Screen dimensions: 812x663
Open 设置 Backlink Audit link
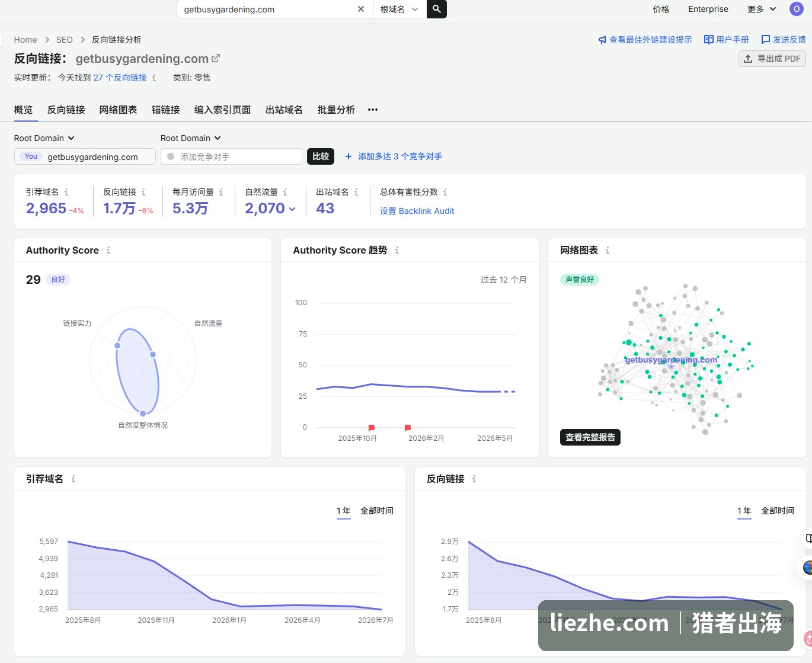click(x=417, y=211)
